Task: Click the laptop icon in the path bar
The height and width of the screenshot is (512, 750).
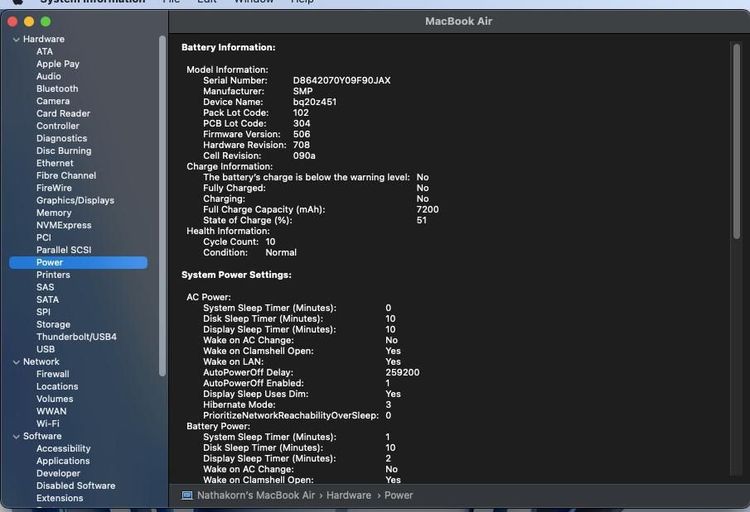Action: pos(187,495)
